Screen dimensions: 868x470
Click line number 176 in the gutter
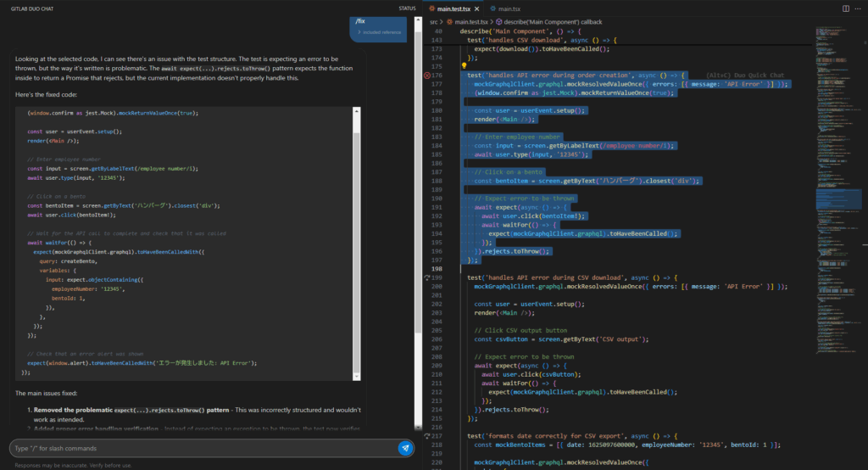tap(437, 76)
